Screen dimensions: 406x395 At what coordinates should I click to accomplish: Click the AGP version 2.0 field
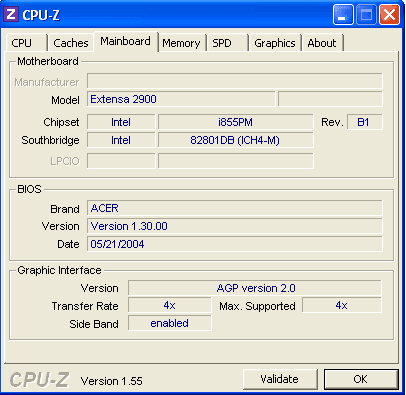coord(255,288)
